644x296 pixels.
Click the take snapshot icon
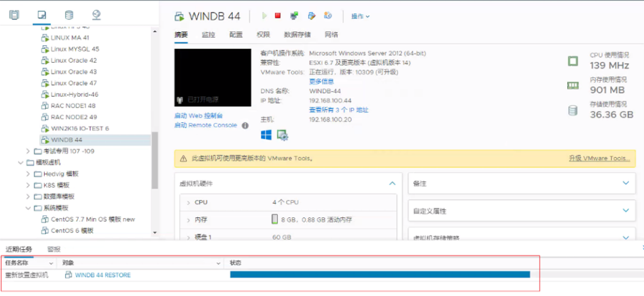(328, 16)
